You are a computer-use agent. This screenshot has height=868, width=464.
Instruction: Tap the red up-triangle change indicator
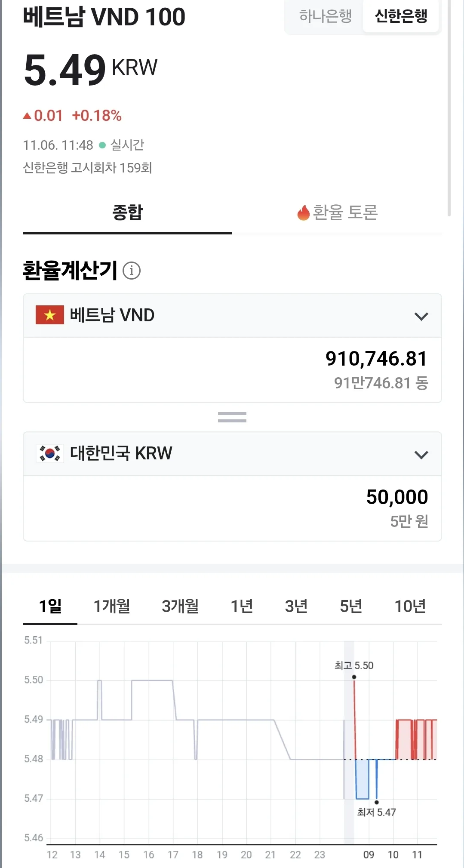coord(27,116)
